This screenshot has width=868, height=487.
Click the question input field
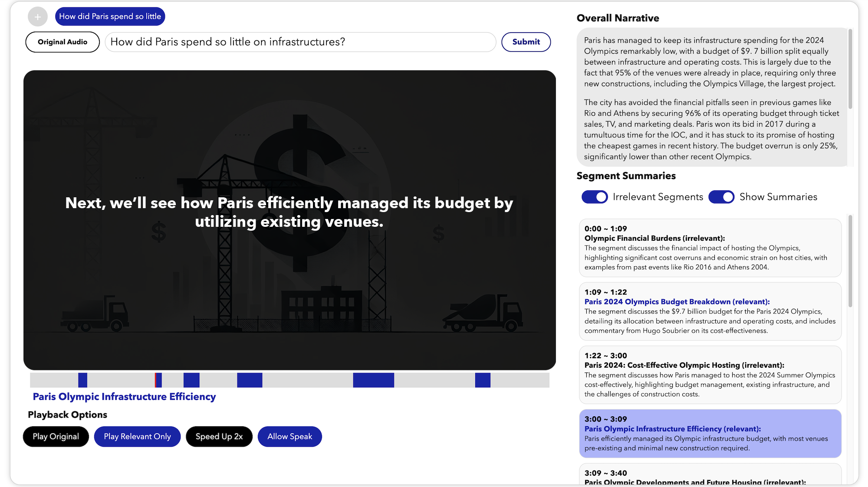pyautogui.click(x=300, y=42)
